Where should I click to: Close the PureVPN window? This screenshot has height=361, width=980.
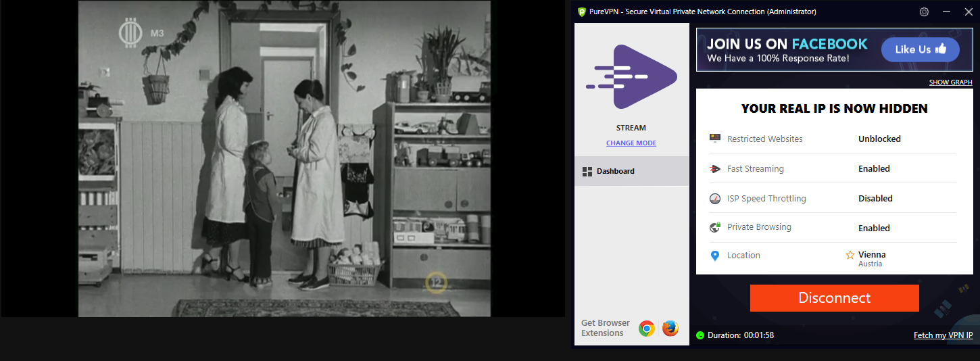click(x=968, y=11)
